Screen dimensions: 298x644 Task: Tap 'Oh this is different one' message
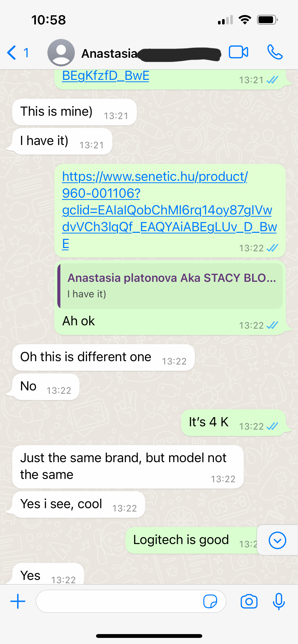103,357
